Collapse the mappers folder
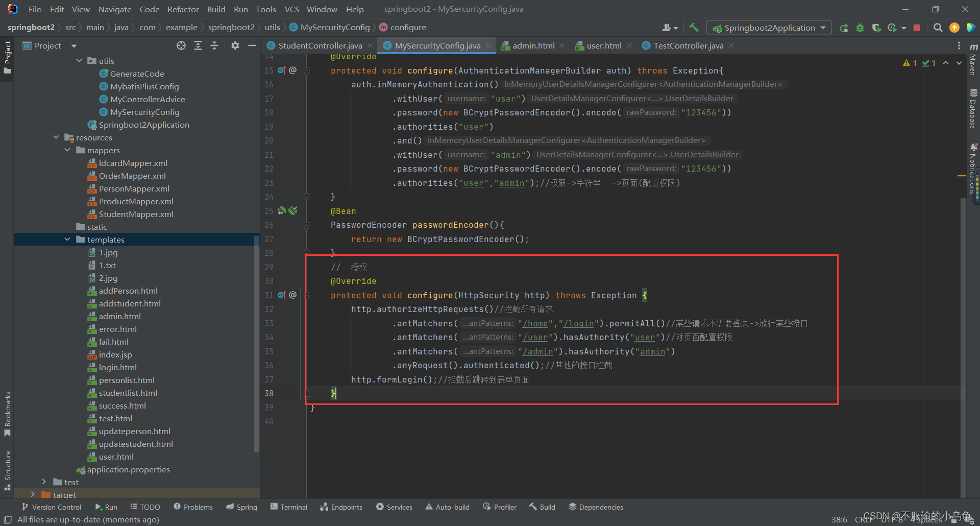Image resolution: width=980 pixels, height=526 pixels. (x=67, y=150)
